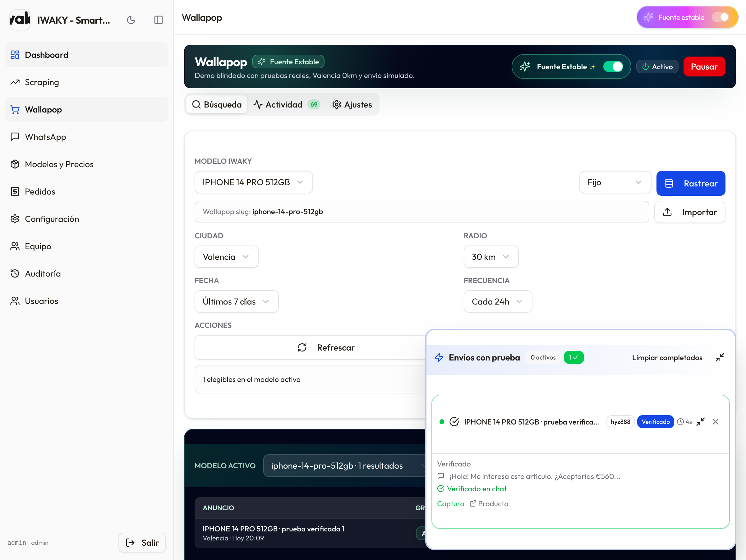Select the IPHONE 14 PRO 512GB anuncio row

click(310, 533)
